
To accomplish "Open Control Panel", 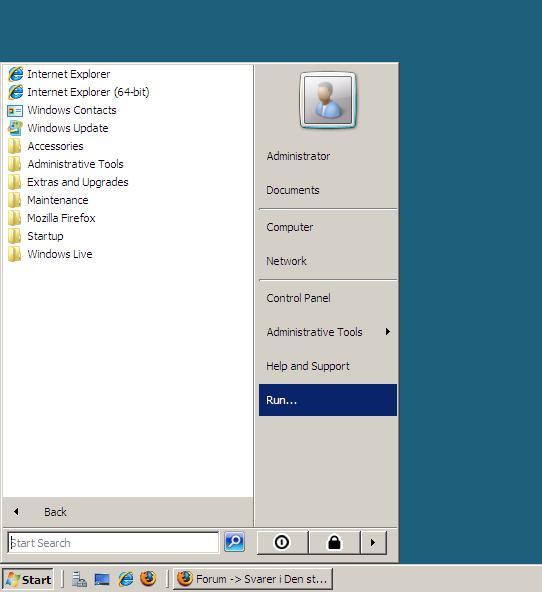I will coord(298,298).
